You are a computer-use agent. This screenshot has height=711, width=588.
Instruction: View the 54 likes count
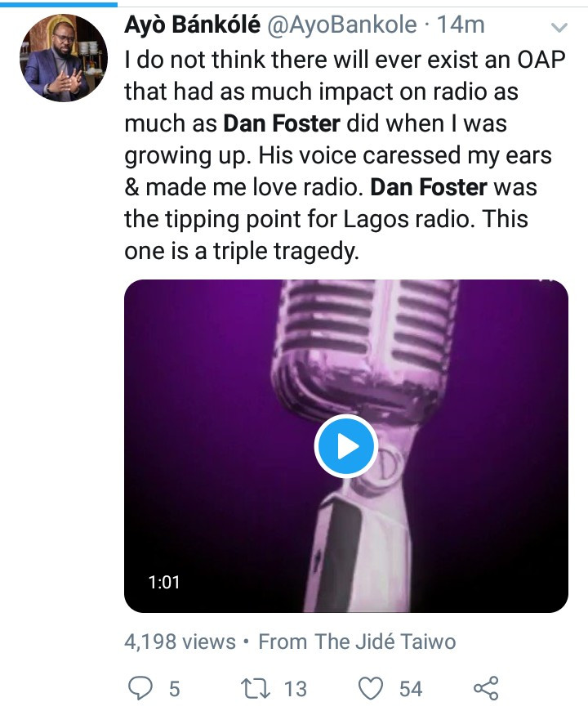point(411,689)
